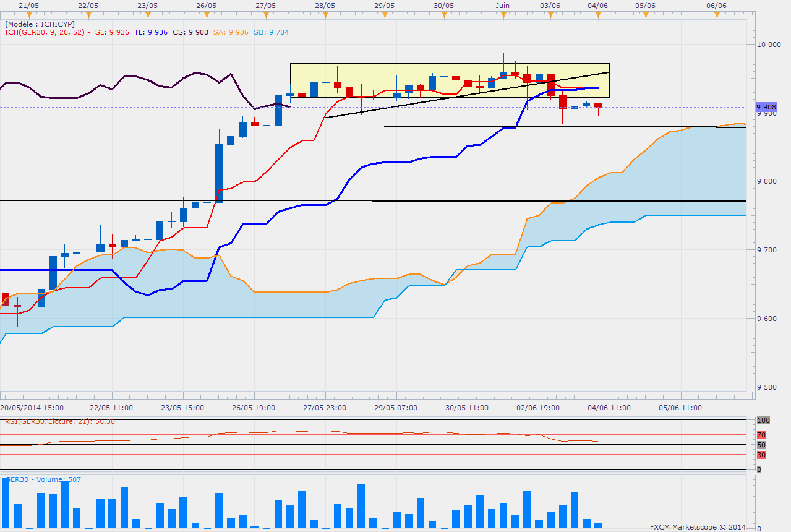Click the RSI 70 level marker
The height and width of the screenshot is (532, 791).
[x=761, y=435]
